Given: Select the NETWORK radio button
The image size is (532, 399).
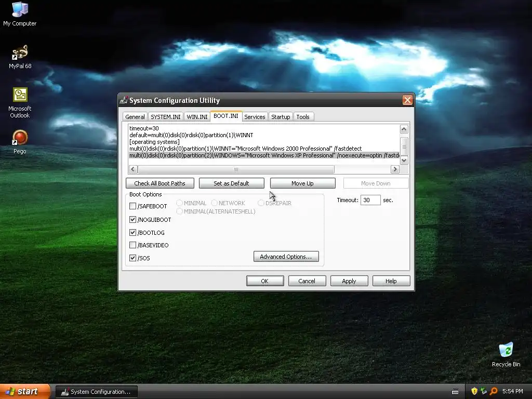Looking at the screenshot, I should (x=214, y=203).
